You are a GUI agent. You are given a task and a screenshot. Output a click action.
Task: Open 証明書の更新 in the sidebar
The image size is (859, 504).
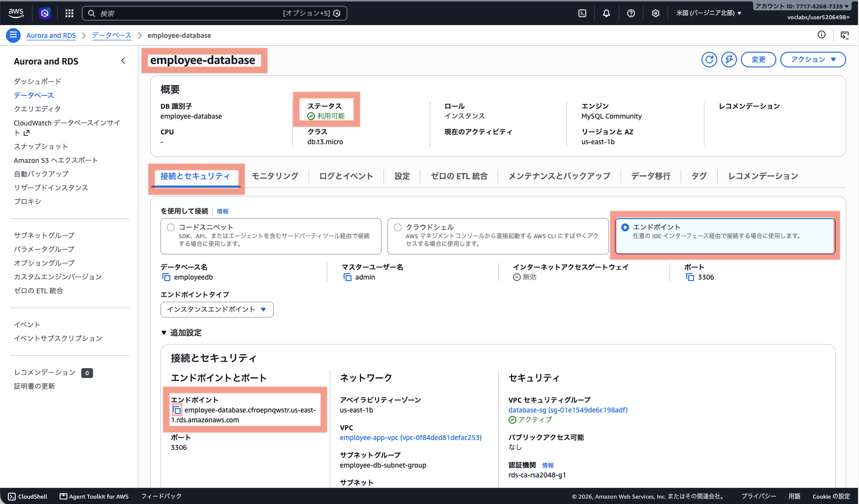pos(34,386)
